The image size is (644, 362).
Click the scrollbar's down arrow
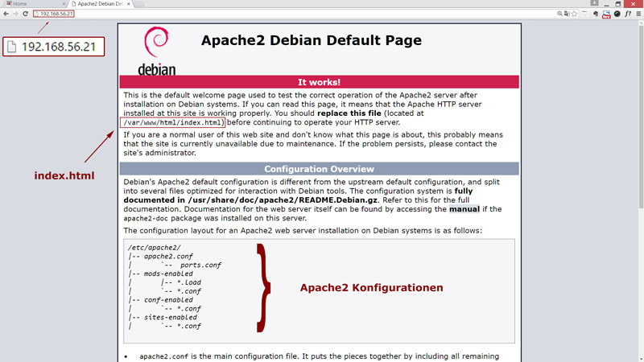point(640,359)
